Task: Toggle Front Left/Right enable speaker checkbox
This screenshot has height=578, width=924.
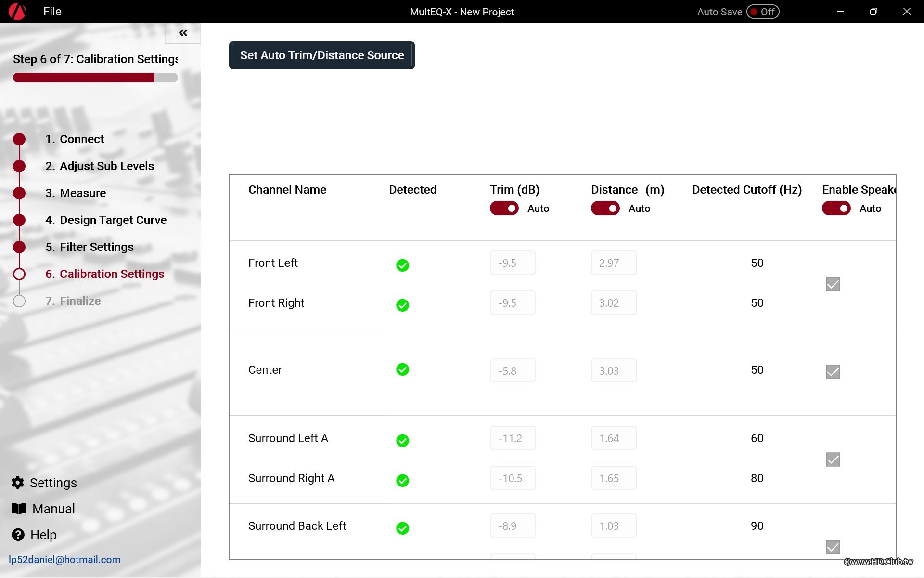Action: point(833,284)
